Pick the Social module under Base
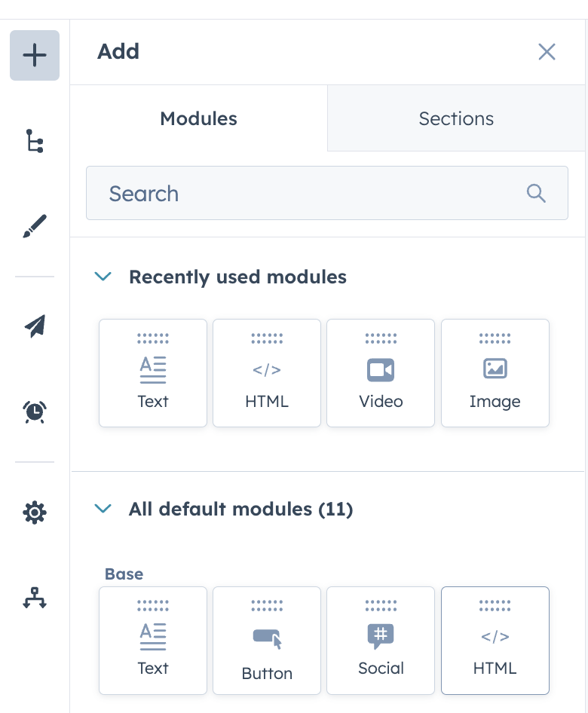Image resolution: width=588 pixels, height=713 pixels. 381,641
